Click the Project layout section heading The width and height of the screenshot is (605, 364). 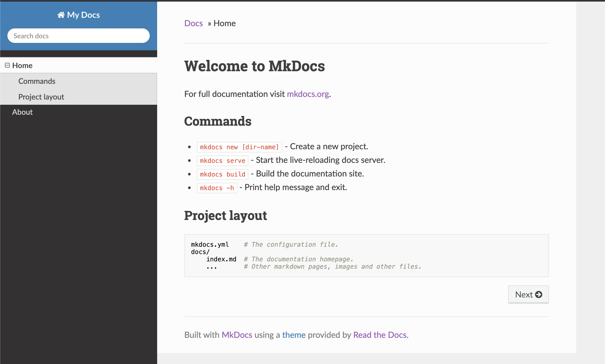pyautogui.click(x=225, y=216)
